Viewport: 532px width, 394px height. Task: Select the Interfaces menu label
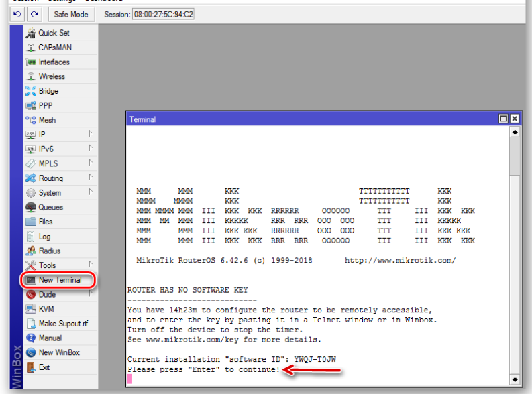coord(54,62)
